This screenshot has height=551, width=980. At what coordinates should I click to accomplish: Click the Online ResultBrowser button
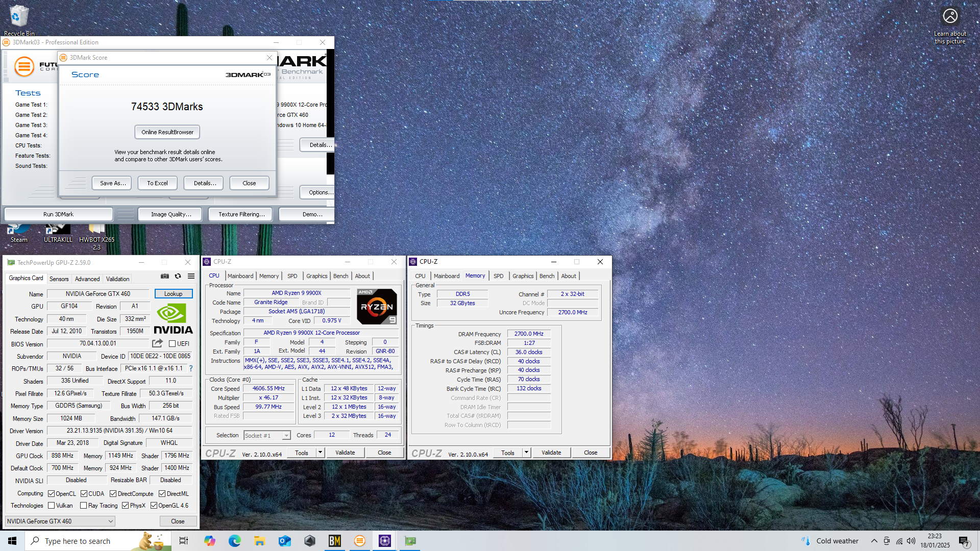tap(167, 132)
